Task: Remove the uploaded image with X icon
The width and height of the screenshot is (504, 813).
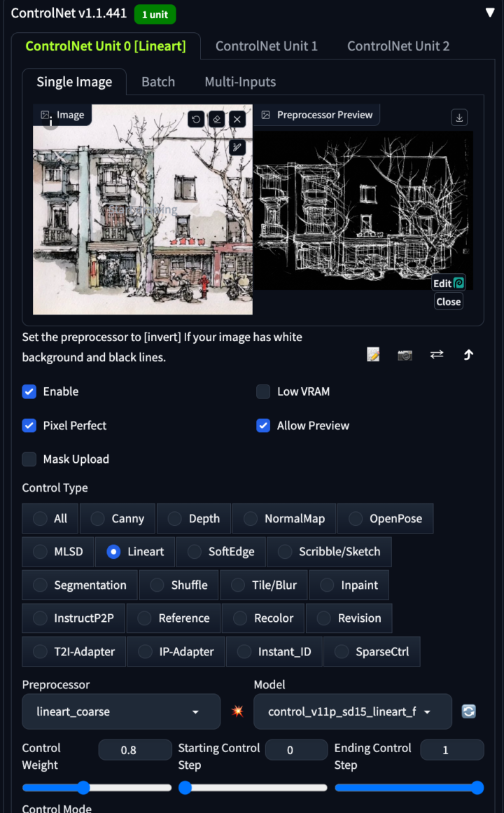Action: tap(238, 119)
